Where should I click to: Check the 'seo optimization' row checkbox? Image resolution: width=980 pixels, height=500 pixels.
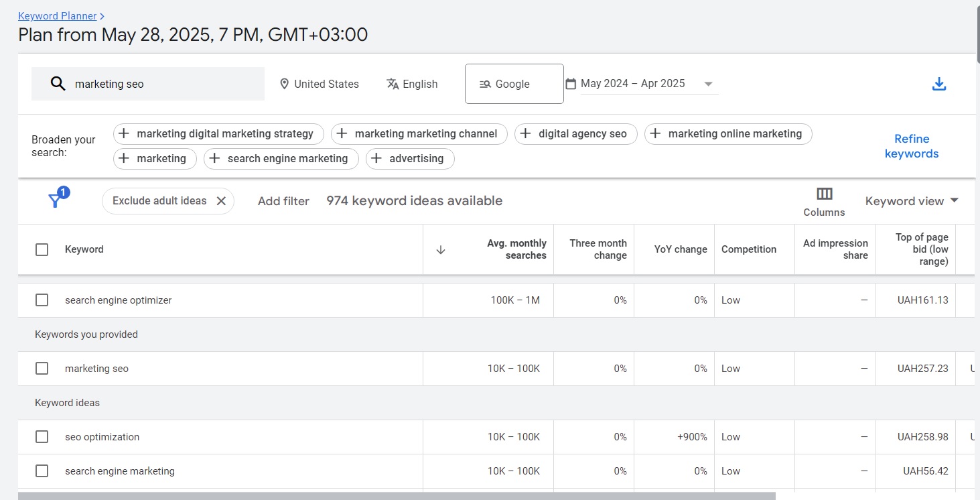(x=42, y=437)
